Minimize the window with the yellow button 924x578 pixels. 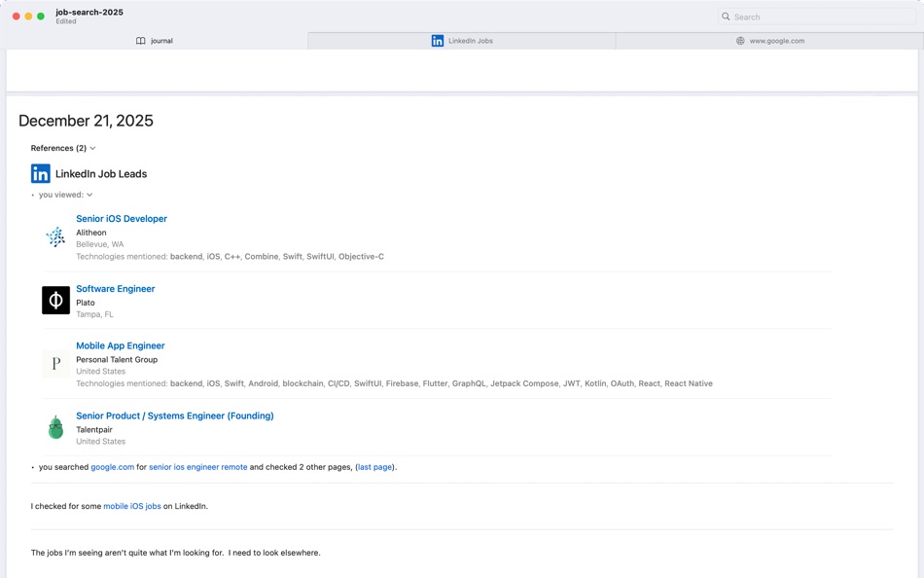tap(28, 16)
